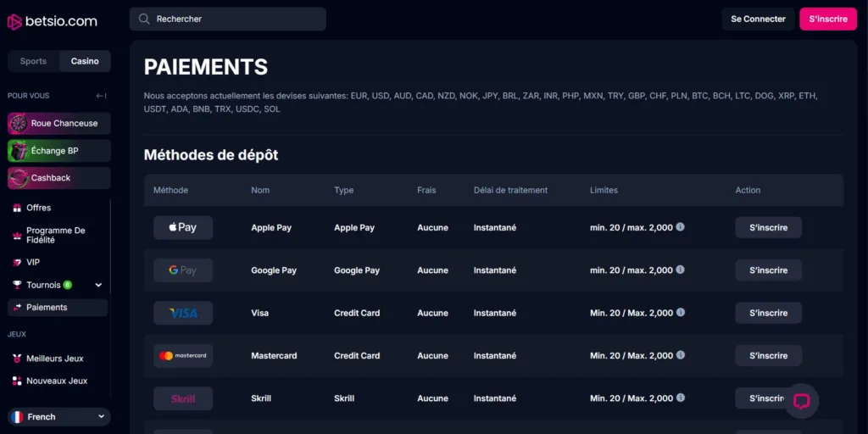The width and height of the screenshot is (868, 434).
Task: Expand the Tournois submenu chevron
Action: pyautogui.click(x=98, y=286)
